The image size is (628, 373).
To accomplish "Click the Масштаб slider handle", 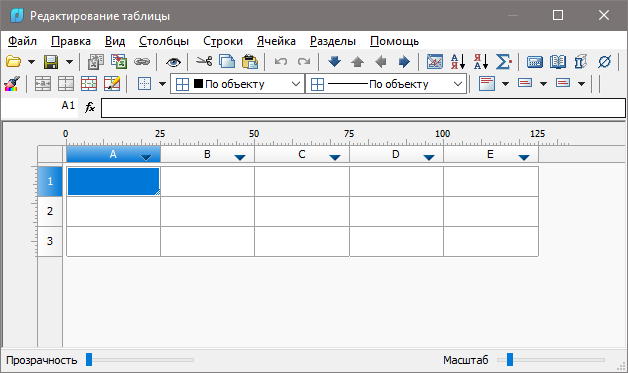I will [x=510, y=359].
